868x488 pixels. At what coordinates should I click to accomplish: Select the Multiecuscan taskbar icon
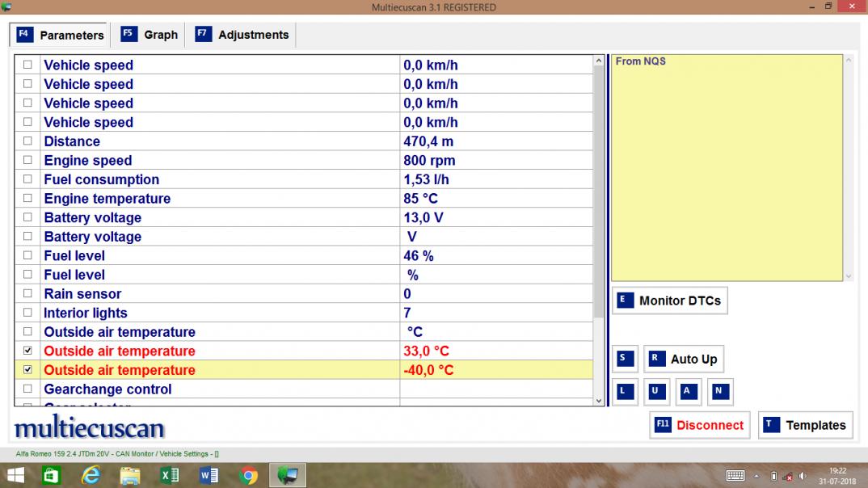[x=288, y=475]
